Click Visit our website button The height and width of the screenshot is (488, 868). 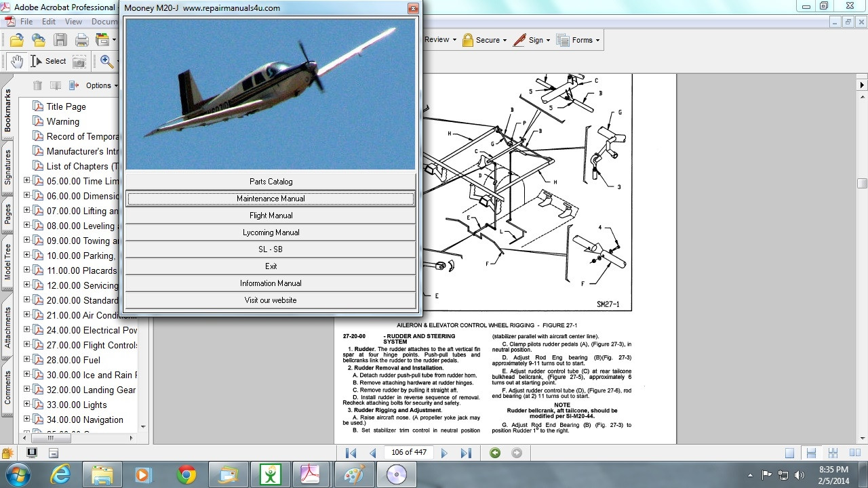click(x=271, y=300)
